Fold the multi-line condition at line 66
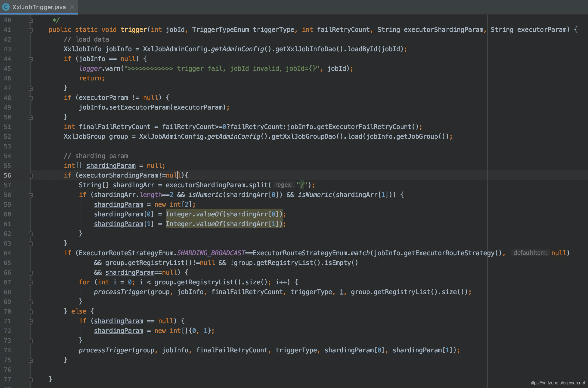Viewport: 588px width, 388px height. [x=31, y=273]
